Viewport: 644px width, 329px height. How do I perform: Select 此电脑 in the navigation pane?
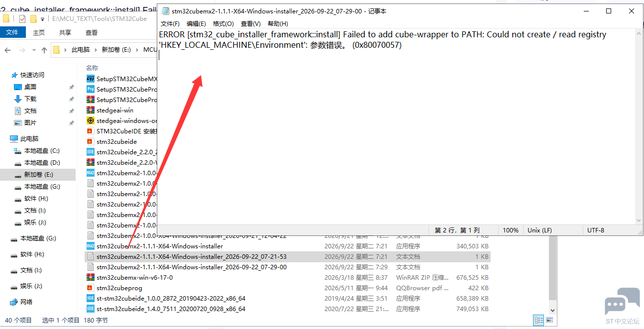pyautogui.click(x=29, y=138)
